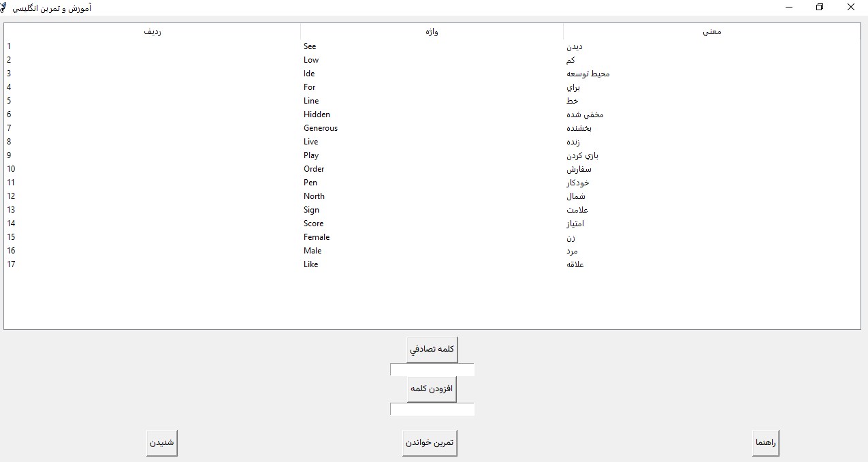Click row number 1
The image size is (868, 462).
(9, 46)
